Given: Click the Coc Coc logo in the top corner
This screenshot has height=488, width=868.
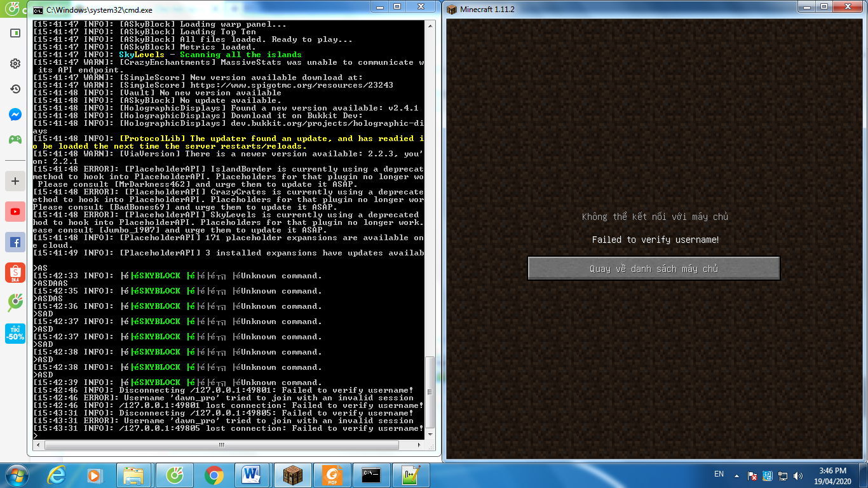Looking at the screenshot, I should click(12, 10).
